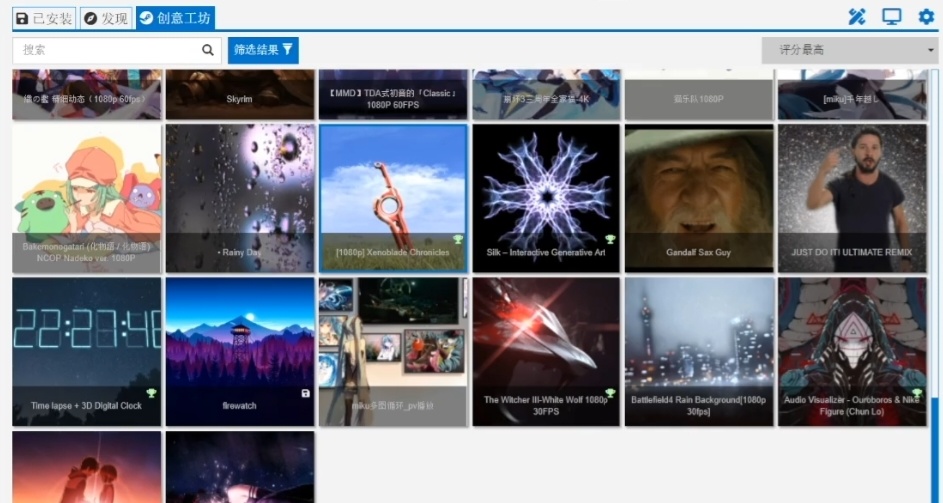Click the trophy icon on Silk wallpaper
943x503 pixels.
coord(610,239)
